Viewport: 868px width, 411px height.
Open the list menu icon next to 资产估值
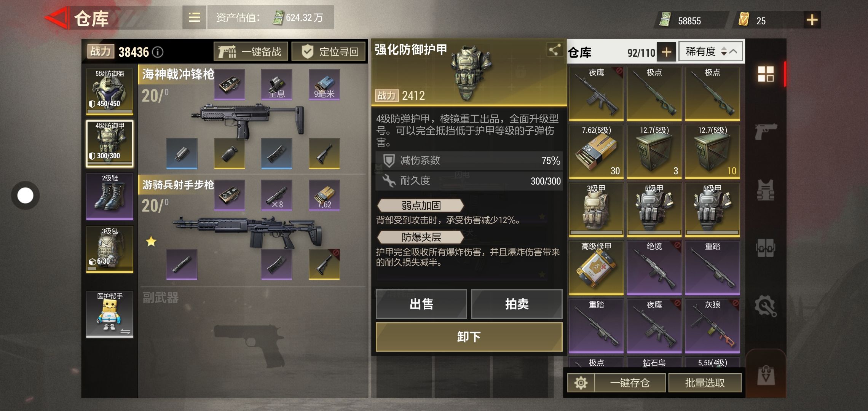(x=194, y=18)
